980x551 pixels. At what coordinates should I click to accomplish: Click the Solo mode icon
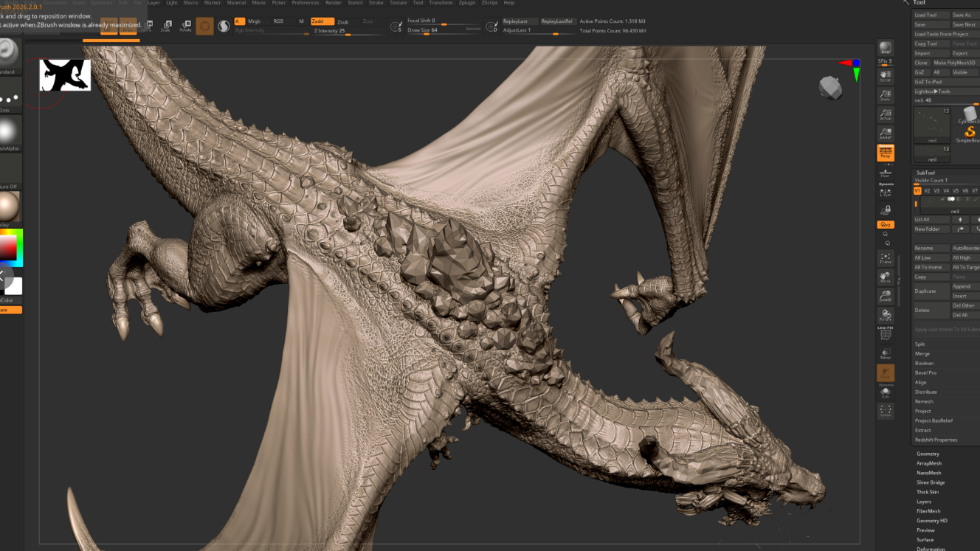click(886, 392)
